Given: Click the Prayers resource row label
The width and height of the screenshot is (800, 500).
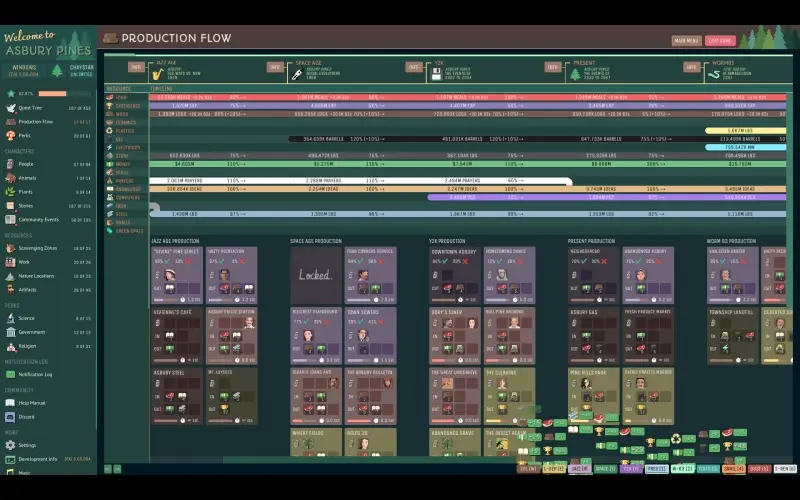Looking at the screenshot, I should click(x=126, y=181).
